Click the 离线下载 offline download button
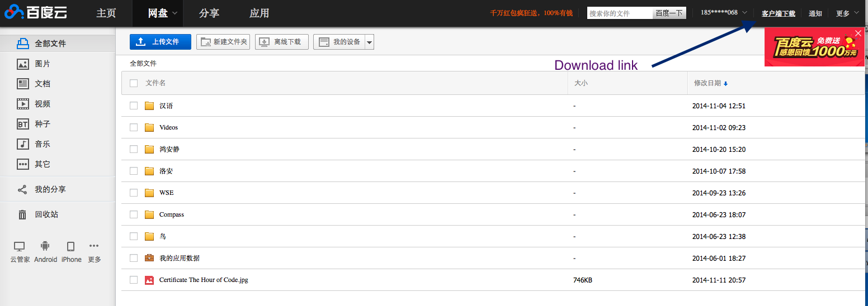 click(x=282, y=42)
